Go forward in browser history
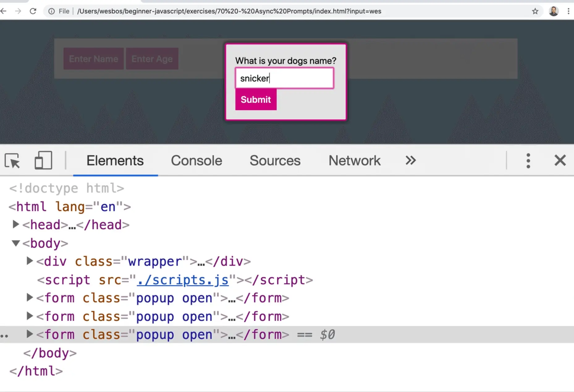Screen dimensions: 574x392 pyautogui.click(x=18, y=11)
